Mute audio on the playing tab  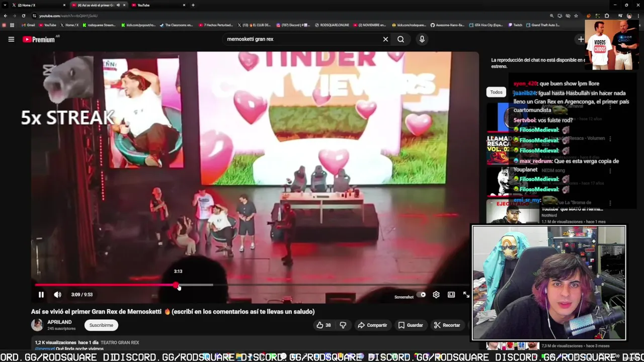click(118, 5)
